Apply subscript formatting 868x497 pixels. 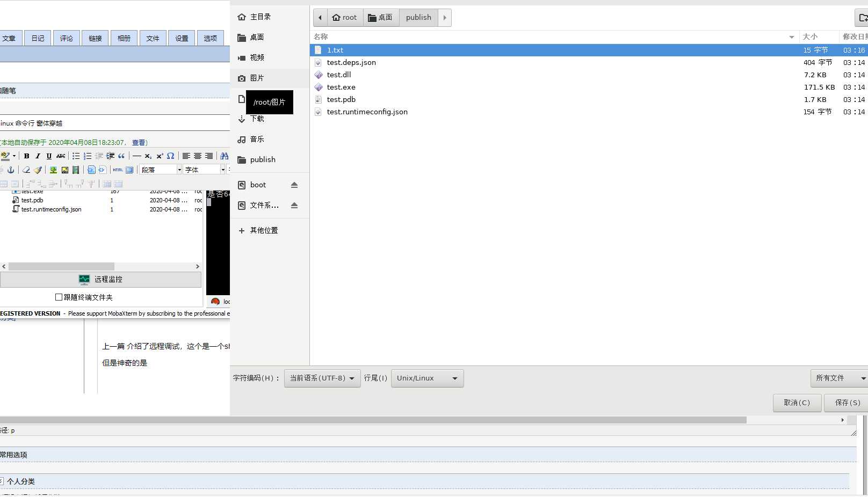click(x=148, y=156)
